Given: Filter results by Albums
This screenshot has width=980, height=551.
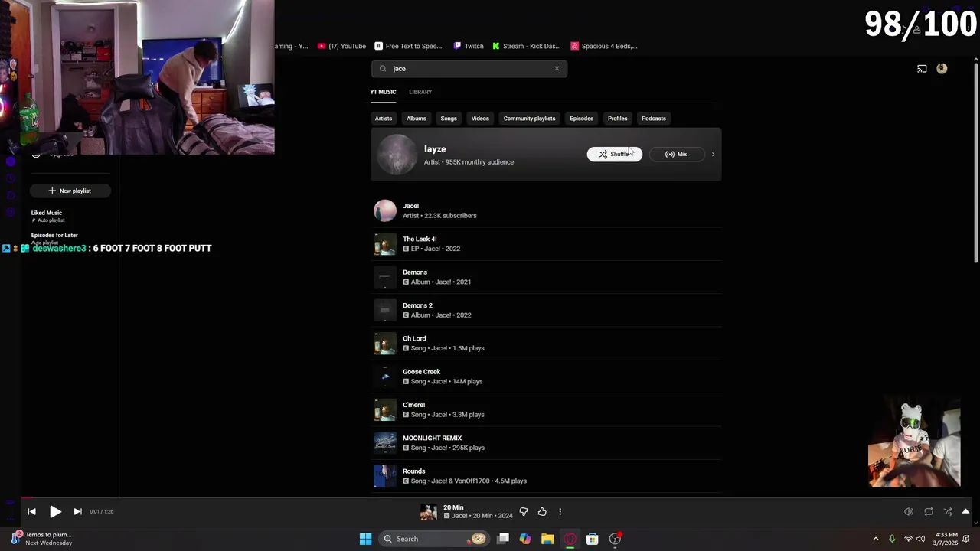Looking at the screenshot, I should tap(416, 119).
